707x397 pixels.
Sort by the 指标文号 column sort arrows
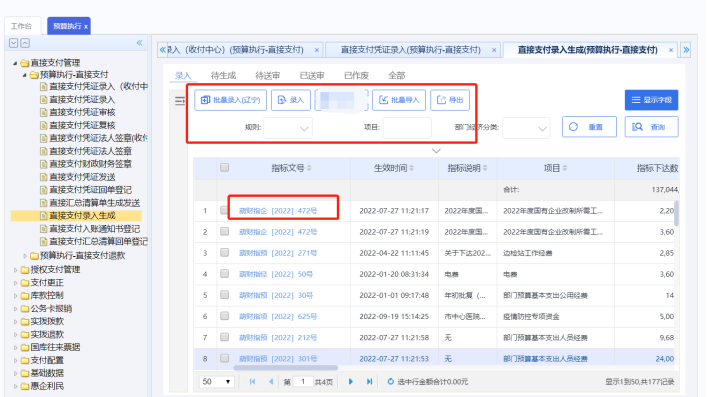coord(309,168)
